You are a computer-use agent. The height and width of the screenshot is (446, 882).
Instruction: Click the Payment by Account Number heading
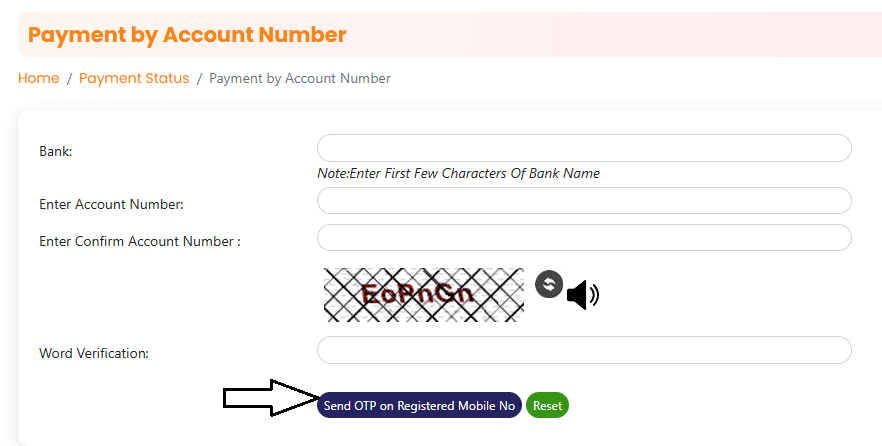[187, 35]
